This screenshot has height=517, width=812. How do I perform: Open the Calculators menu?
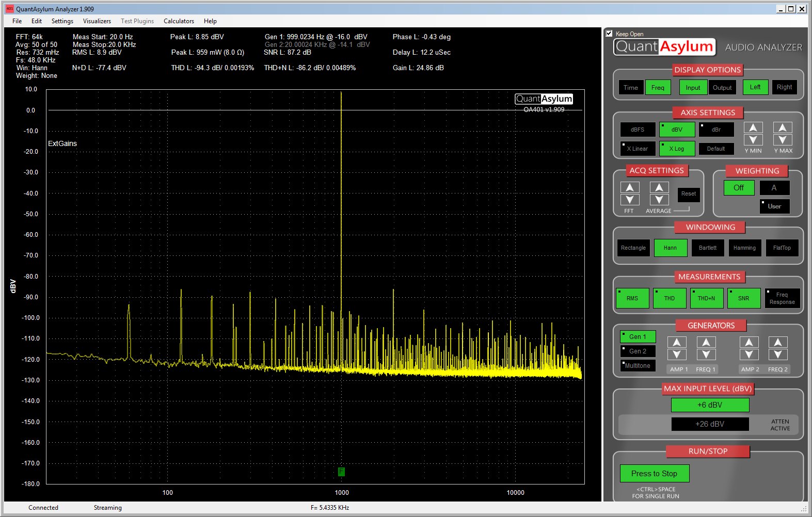tap(179, 21)
